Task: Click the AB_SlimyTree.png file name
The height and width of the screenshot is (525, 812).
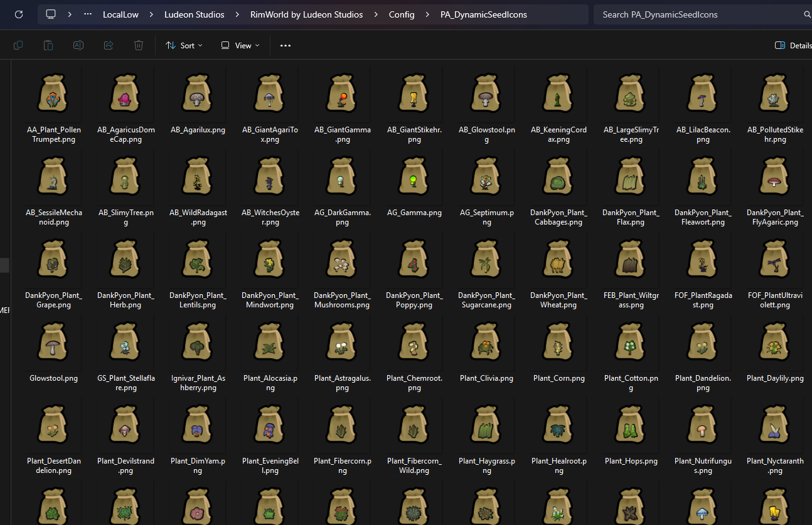Action: pos(126,217)
